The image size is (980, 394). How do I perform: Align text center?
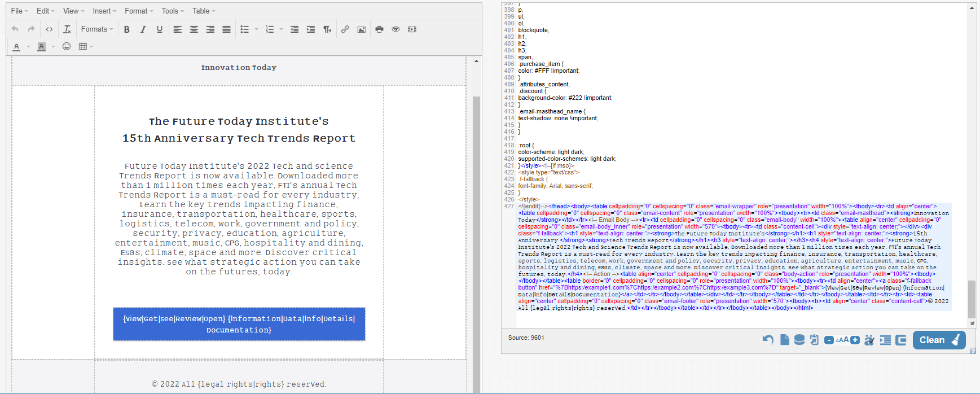pos(194,29)
